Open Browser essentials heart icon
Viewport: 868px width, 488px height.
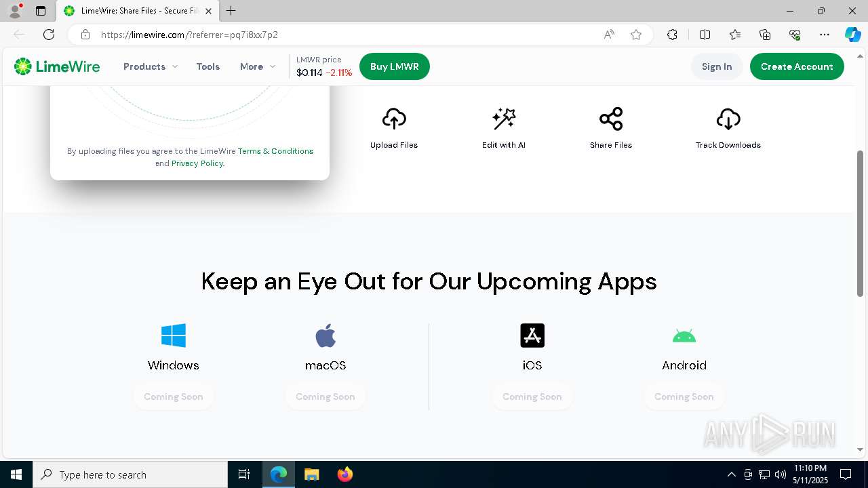[795, 35]
